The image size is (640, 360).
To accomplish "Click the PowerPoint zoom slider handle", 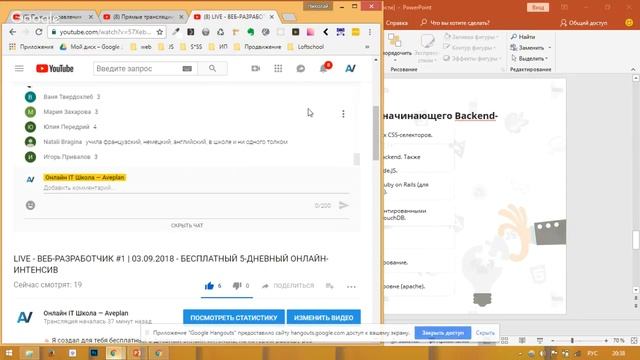I will (x=572, y=340).
